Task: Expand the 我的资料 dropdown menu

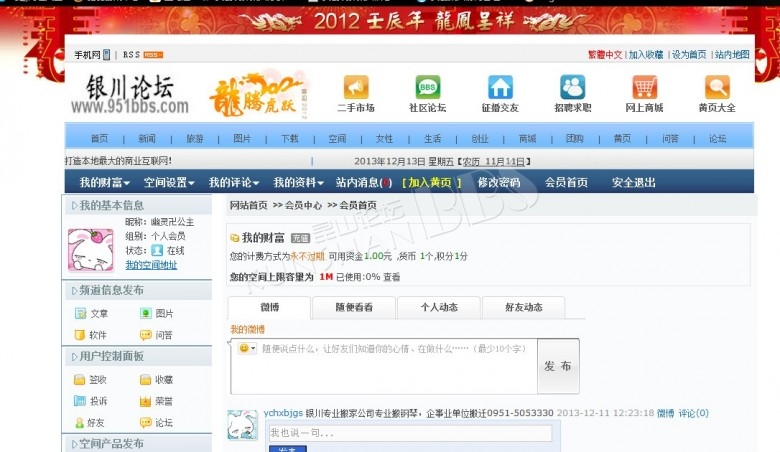Action: pyautogui.click(x=298, y=182)
